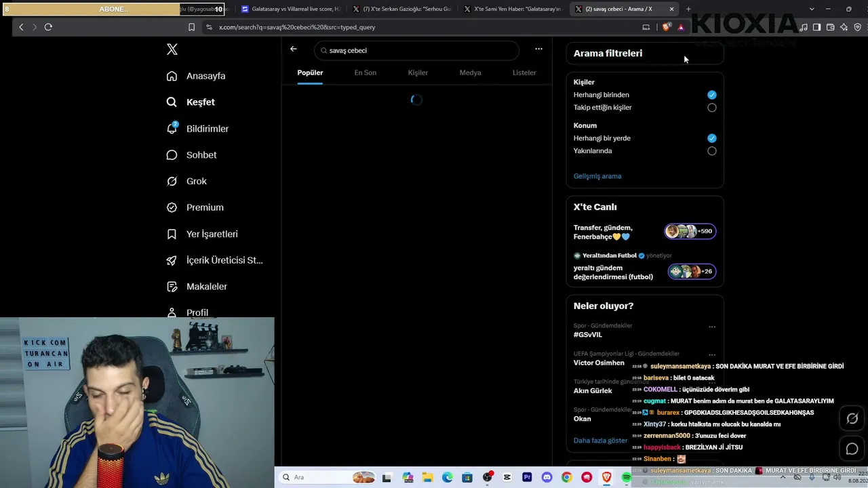Open Profil page
The image size is (868, 488).
click(187, 312)
